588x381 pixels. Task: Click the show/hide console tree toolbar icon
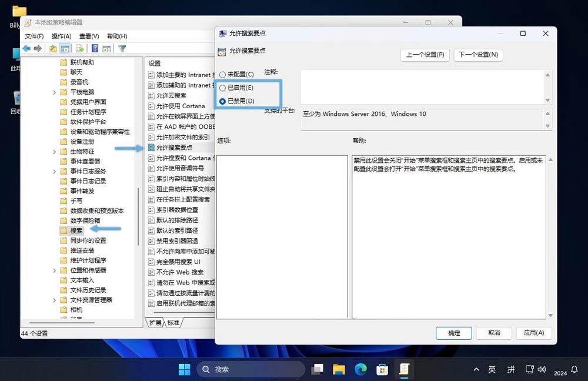click(65, 49)
